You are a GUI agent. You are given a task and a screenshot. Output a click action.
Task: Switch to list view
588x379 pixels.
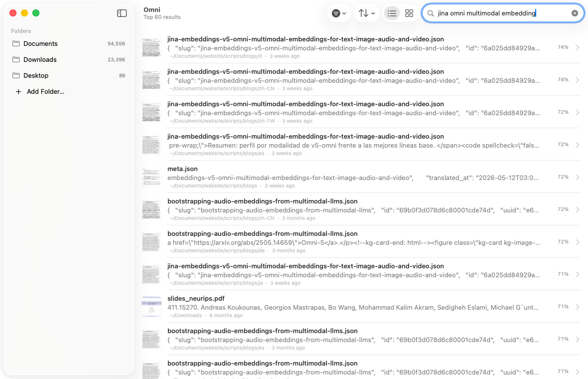392,13
